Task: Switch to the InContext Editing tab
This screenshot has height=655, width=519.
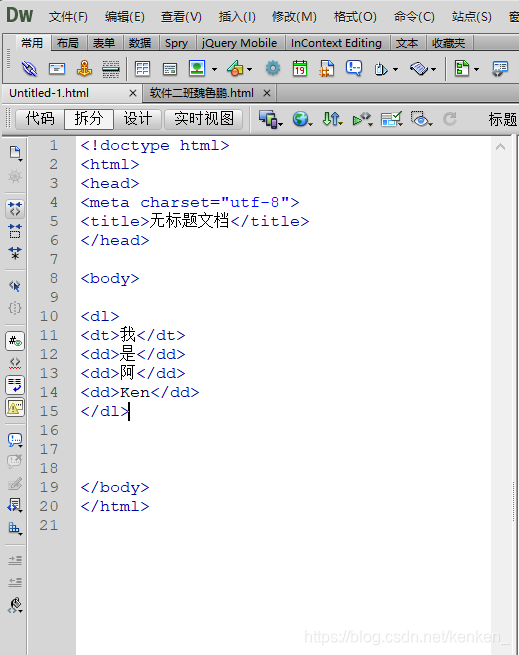Action: (x=336, y=43)
